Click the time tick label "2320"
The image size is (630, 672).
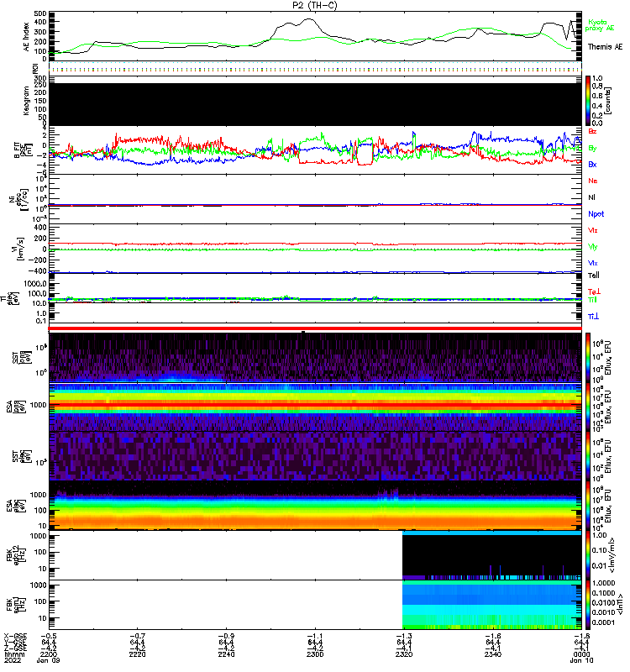click(404, 654)
